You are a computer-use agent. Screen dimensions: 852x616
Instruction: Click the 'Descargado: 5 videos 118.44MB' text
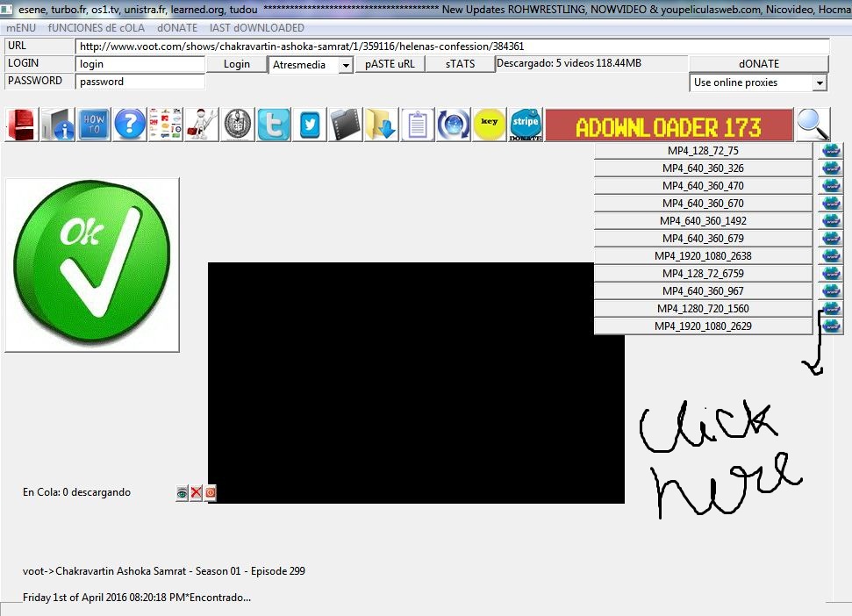click(569, 63)
